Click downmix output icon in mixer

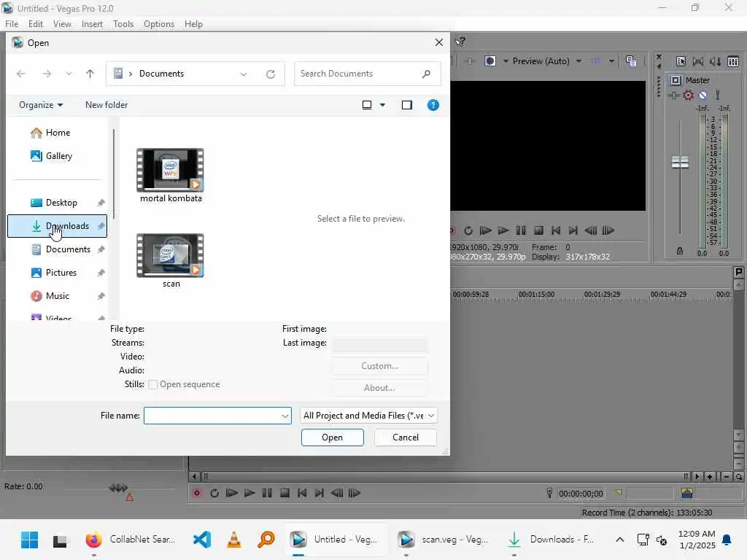698,61
